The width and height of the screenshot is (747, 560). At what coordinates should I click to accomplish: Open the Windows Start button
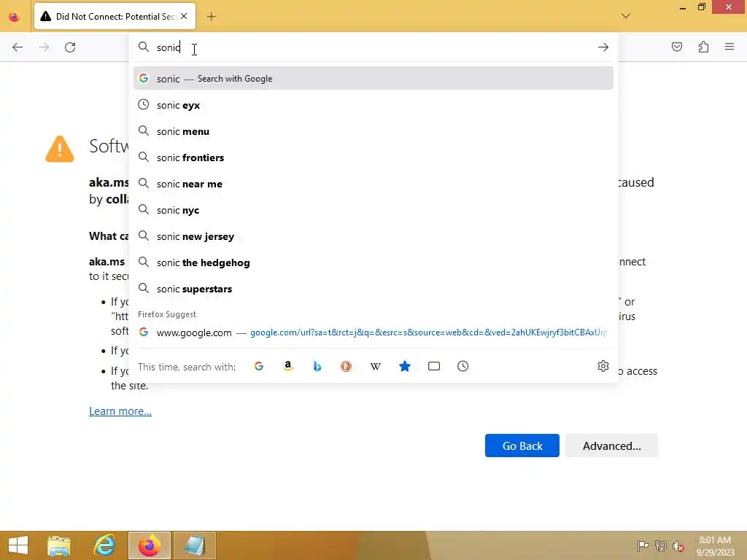[18, 545]
